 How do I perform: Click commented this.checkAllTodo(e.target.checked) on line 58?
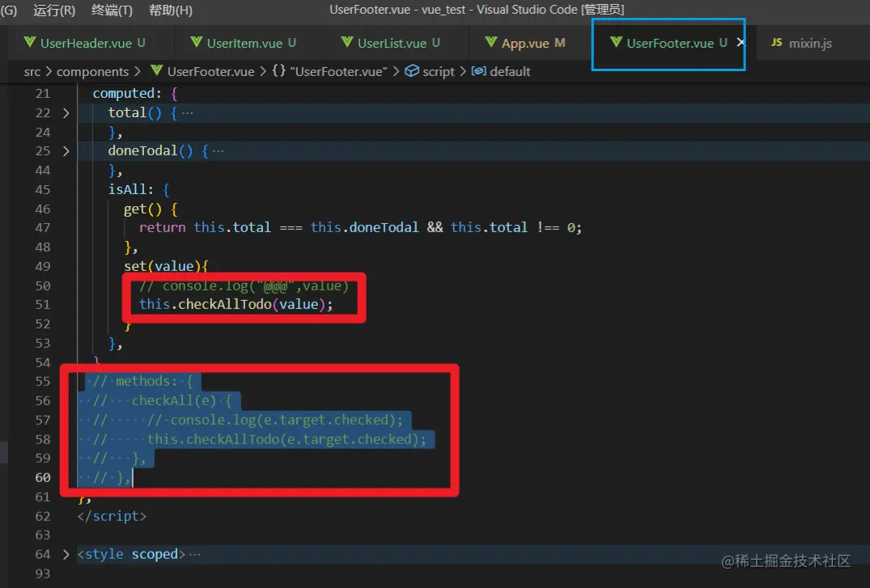coord(286,439)
